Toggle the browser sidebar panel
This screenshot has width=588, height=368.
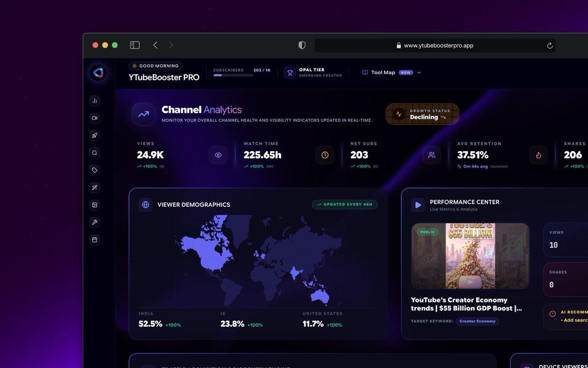pyautogui.click(x=135, y=45)
